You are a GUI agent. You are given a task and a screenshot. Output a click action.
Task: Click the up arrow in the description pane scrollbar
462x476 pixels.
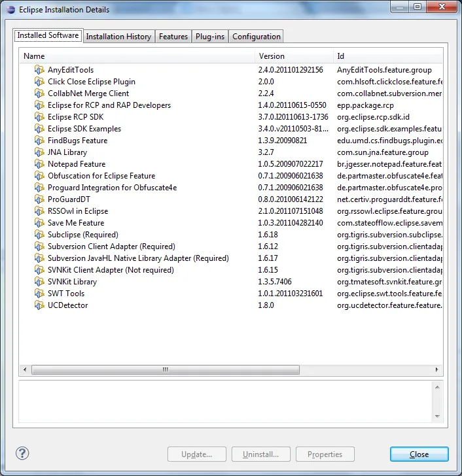tap(437, 387)
